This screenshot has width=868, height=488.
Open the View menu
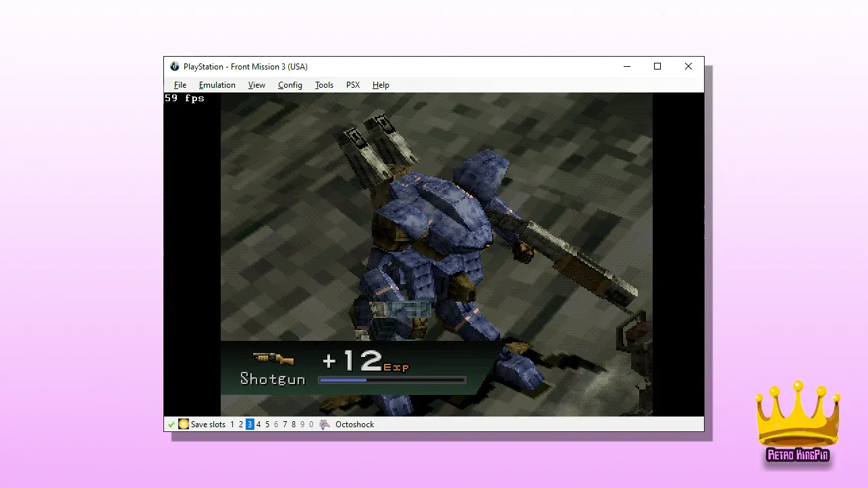point(256,85)
